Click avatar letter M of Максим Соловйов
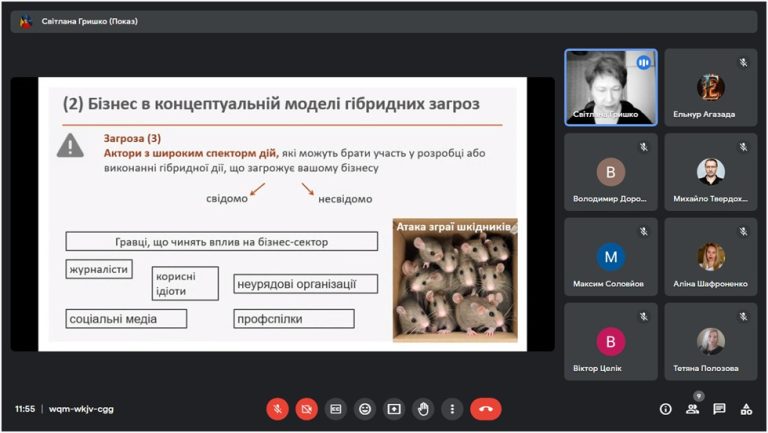This screenshot has height=433, width=768. [611, 257]
